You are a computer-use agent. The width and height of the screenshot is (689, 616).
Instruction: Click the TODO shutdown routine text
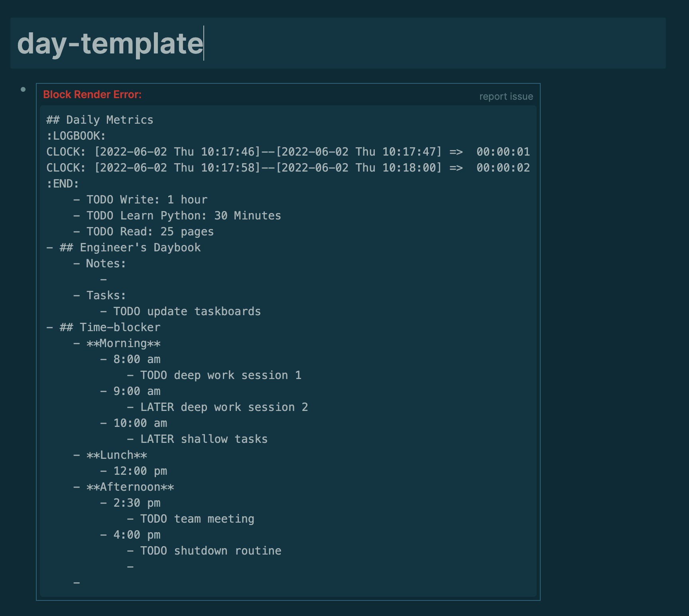coord(210,550)
